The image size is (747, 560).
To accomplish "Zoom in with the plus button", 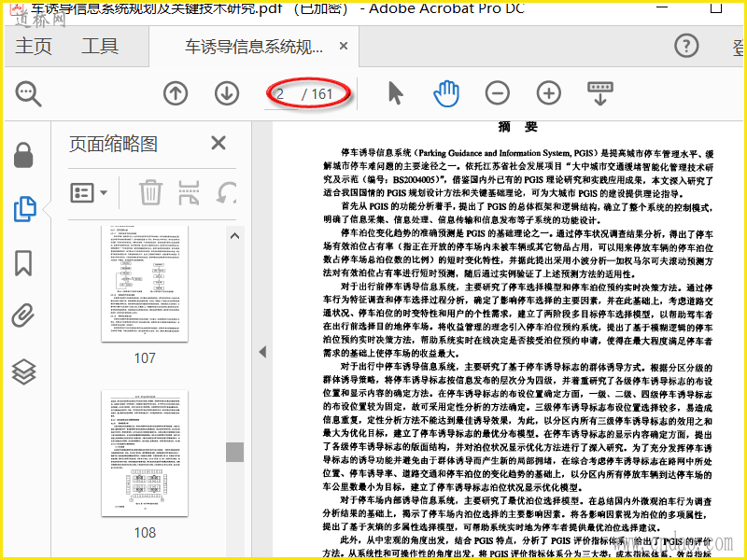I will 549,93.
